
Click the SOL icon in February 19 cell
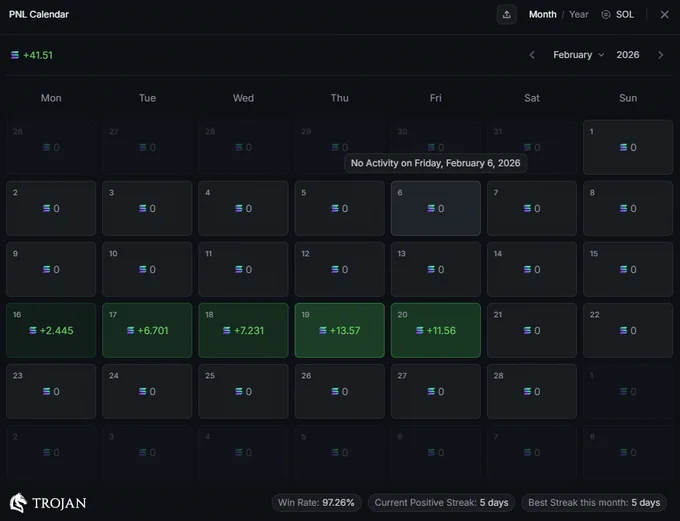point(323,331)
